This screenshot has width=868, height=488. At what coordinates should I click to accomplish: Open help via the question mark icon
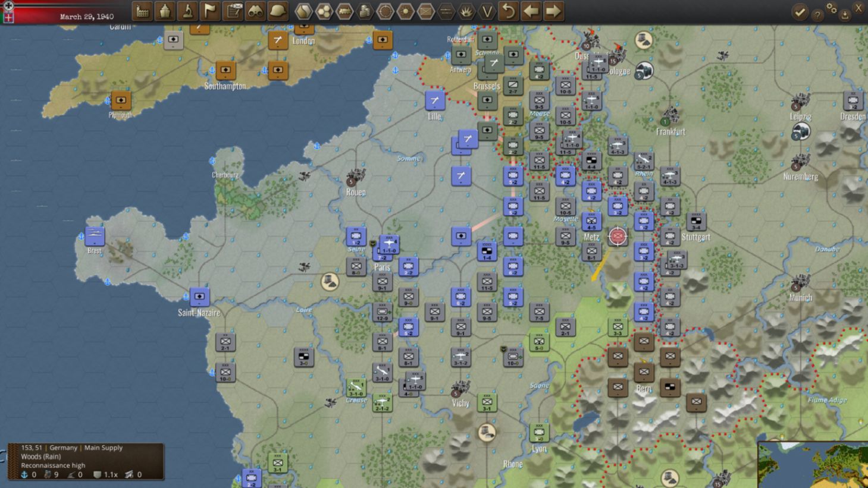pyautogui.click(x=818, y=15)
